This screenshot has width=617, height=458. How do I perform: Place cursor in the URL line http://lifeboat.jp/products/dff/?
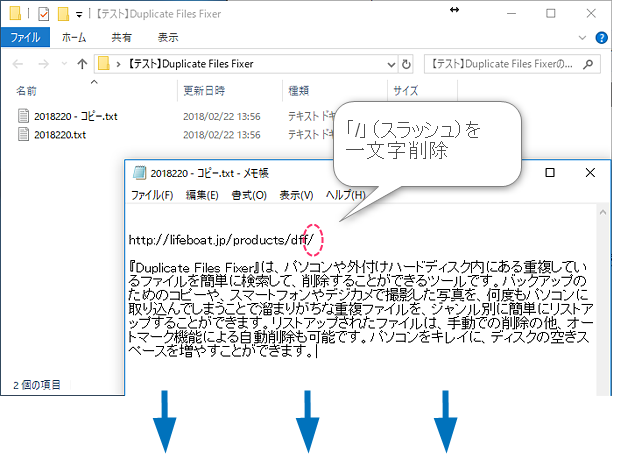[x=221, y=240]
